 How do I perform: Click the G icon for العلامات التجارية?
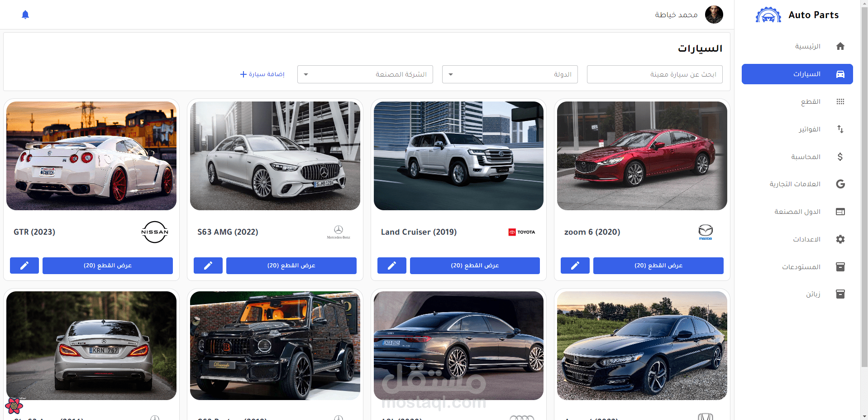pos(840,184)
